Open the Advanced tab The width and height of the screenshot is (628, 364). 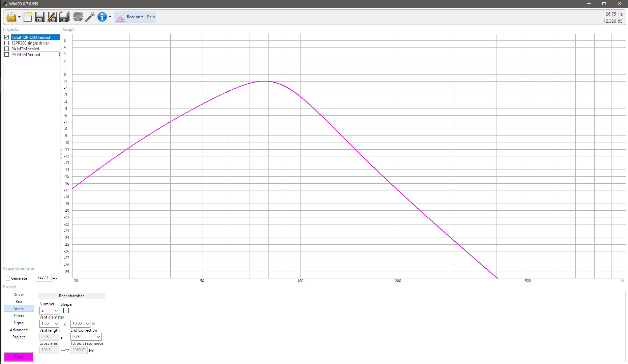coord(19,330)
